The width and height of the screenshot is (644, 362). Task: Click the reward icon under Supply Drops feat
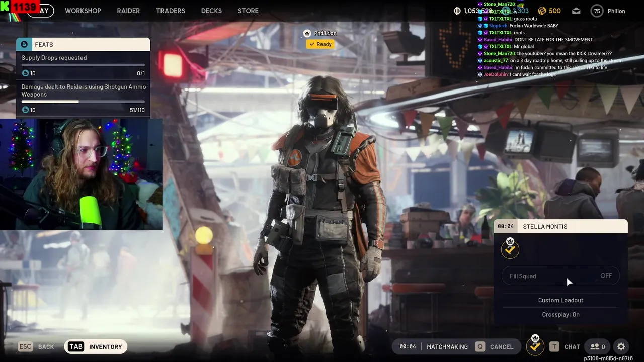click(25, 73)
